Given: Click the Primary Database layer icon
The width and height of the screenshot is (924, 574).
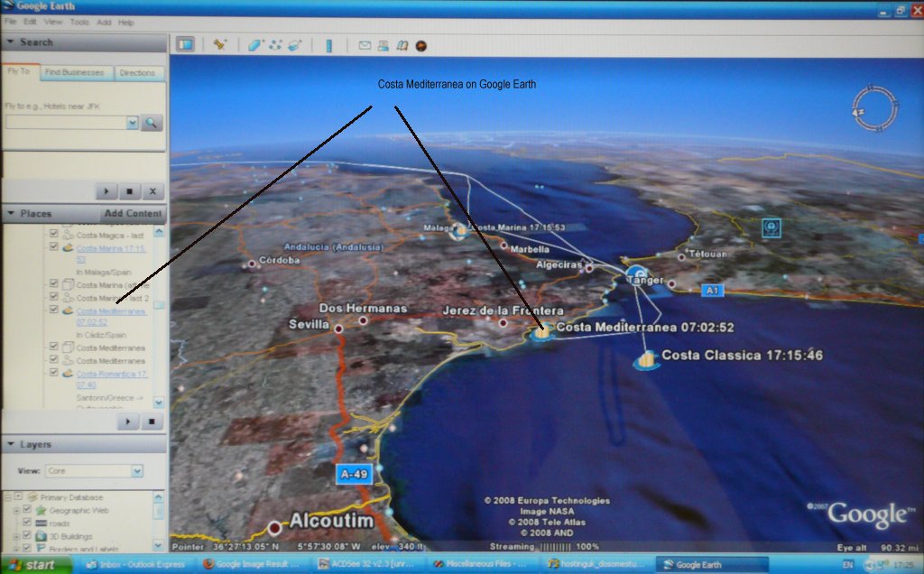Looking at the screenshot, I should click(33, 496).
